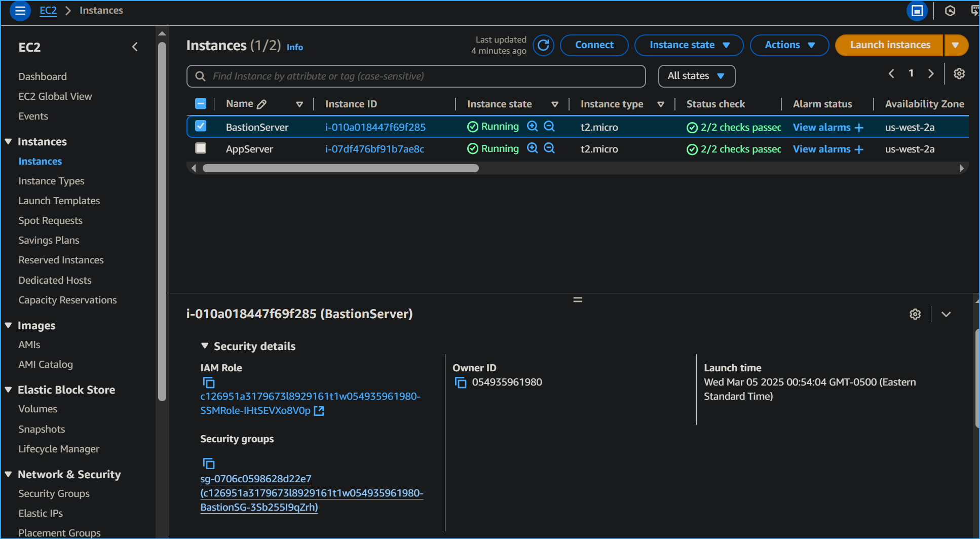The image size is (980, 539).
Task: Open the navigation hamburger menu
Action: pos(20,11)
